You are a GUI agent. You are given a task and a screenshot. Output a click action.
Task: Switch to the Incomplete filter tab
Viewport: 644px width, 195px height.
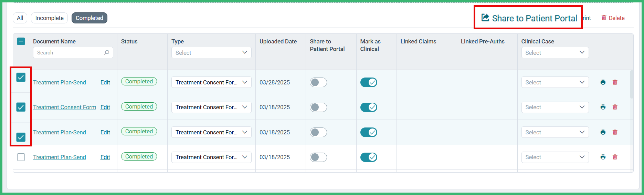[49, 18]
